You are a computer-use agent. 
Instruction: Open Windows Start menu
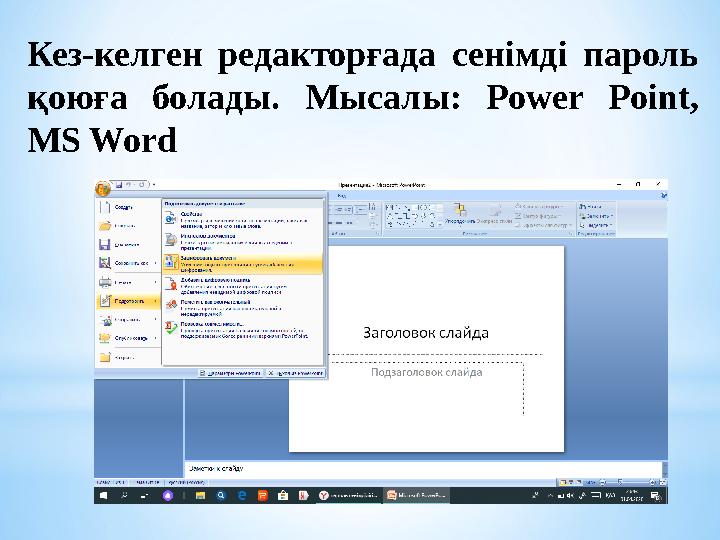click(104, 495)
